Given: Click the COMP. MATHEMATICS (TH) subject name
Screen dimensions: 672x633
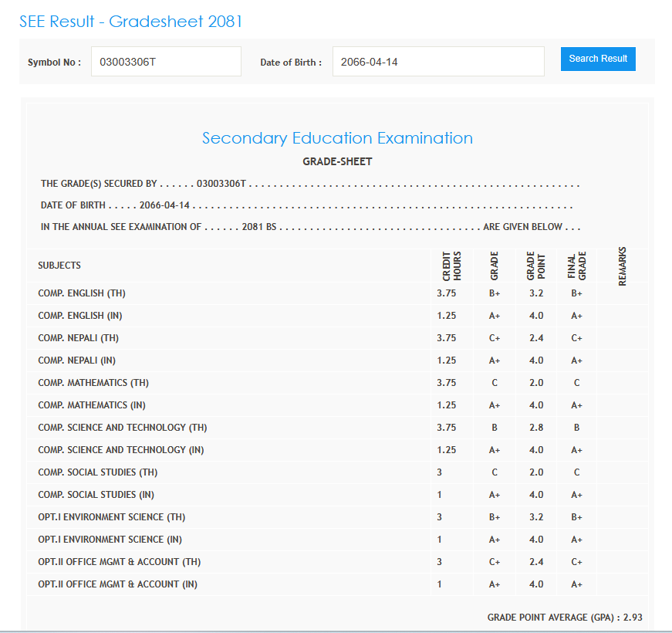Looking at the screenshot, I should [x=93, y=383].
